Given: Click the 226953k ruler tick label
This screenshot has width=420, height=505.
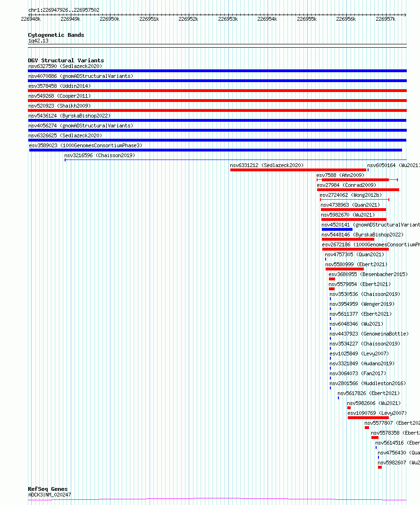Looking at the screenshot, I should (228, 19).
